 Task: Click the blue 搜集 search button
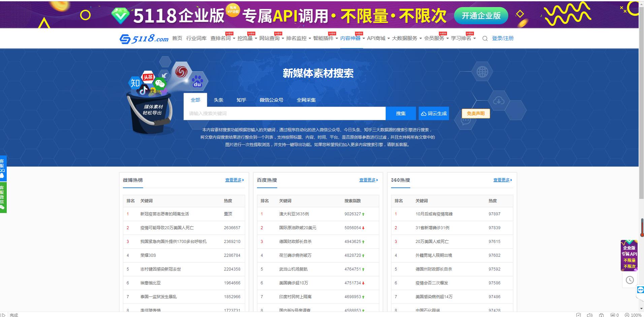pos(401,113)
